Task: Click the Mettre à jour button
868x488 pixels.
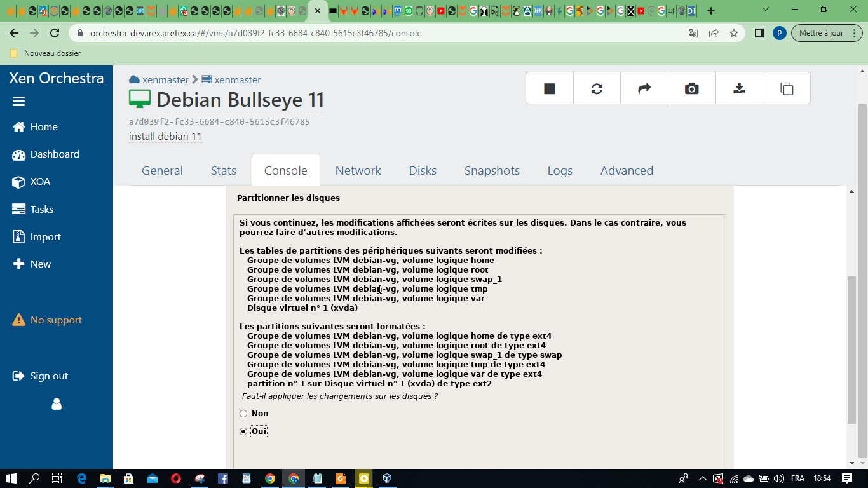Action: (827, 33)
